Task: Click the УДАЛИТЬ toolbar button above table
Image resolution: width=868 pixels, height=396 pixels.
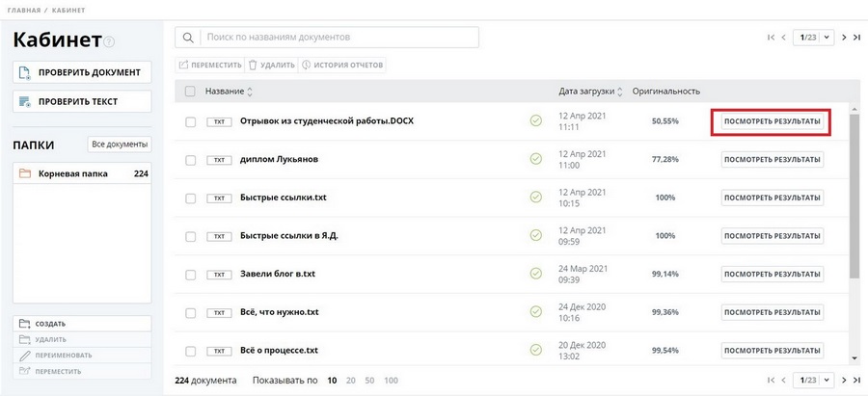Action: coord(271,66)
